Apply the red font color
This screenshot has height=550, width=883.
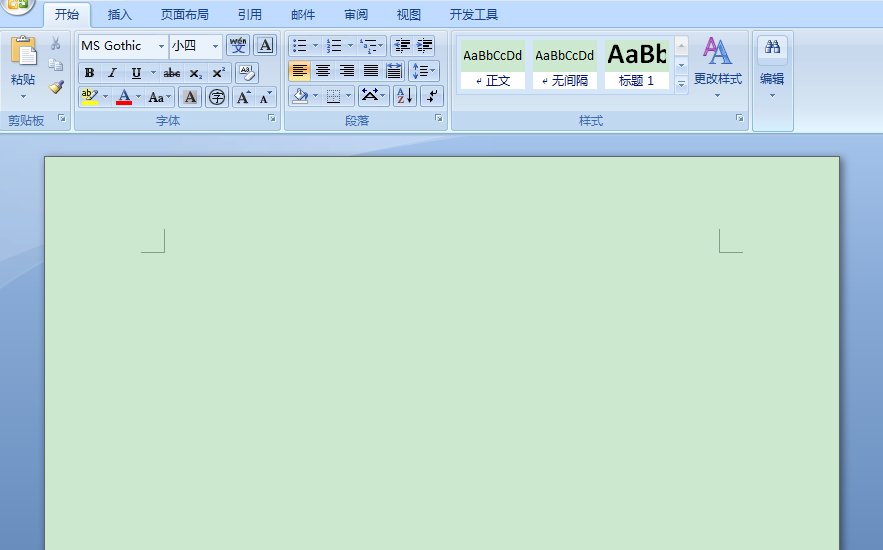tap(124, 97)
